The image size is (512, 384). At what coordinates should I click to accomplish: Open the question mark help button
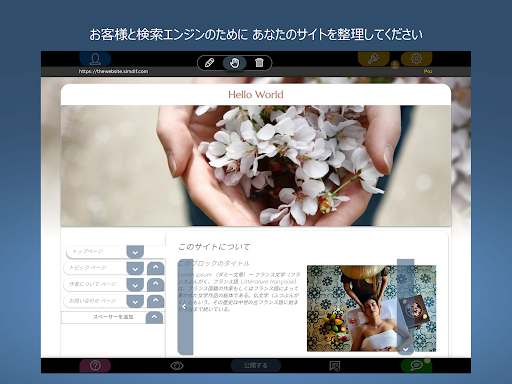[x=95, y=366]
